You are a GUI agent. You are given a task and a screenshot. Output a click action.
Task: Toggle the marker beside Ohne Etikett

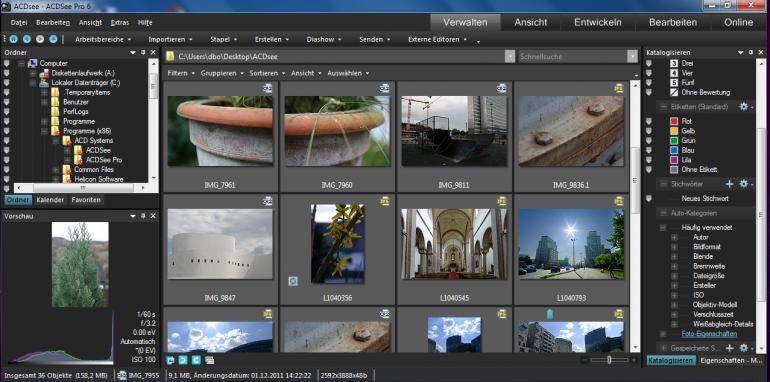649,169
